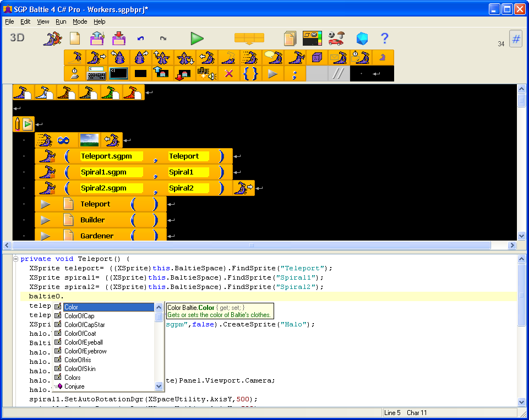Screen dimensions: 529x420
Task: Click the blue question mark help icon
Action: tap(385, 39)
